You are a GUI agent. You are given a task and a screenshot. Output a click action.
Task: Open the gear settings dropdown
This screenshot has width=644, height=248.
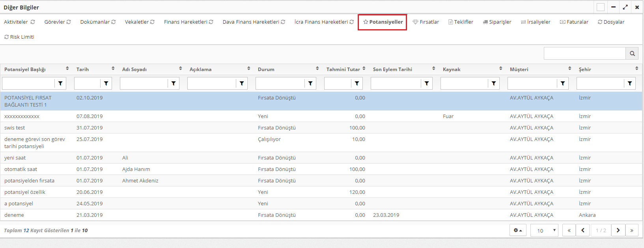[518, 230]
